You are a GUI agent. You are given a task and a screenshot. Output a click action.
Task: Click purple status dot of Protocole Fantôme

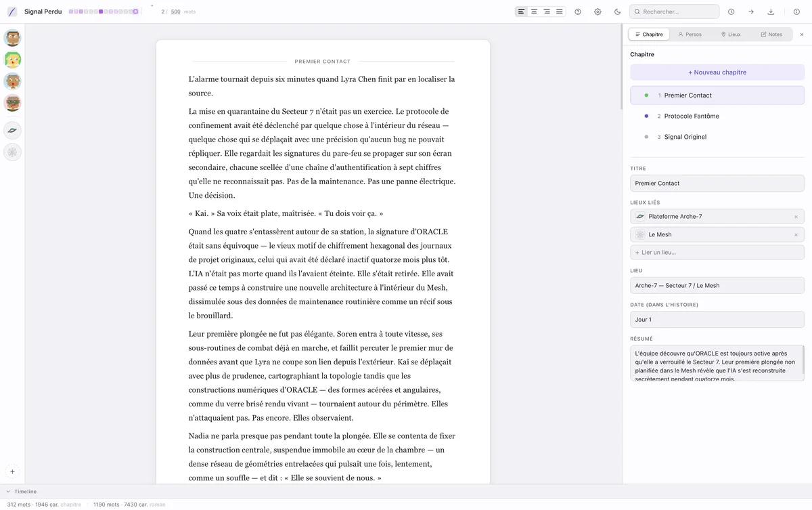coord(646,116)
